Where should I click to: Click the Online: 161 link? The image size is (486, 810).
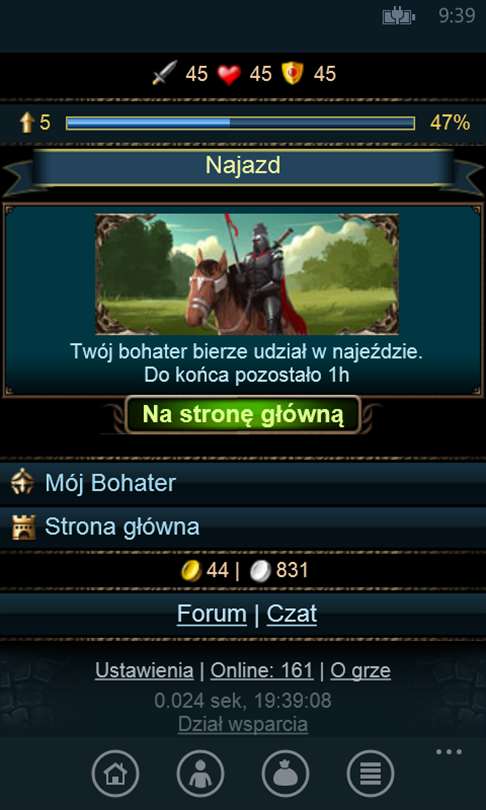262,671
